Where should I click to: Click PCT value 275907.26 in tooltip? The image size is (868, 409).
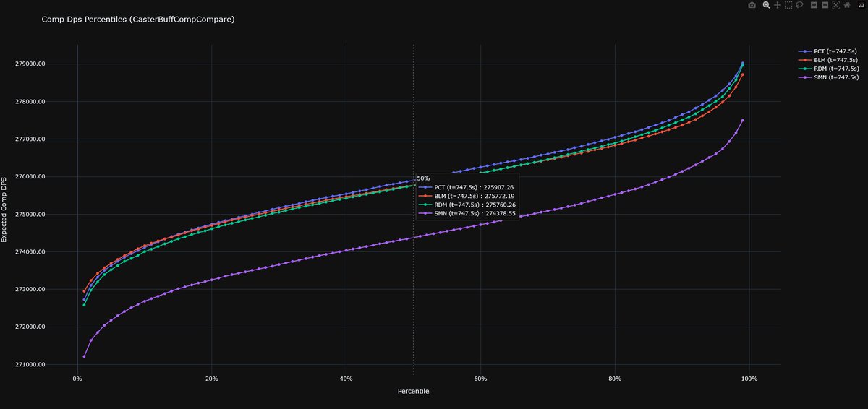(x=500, y=186)
